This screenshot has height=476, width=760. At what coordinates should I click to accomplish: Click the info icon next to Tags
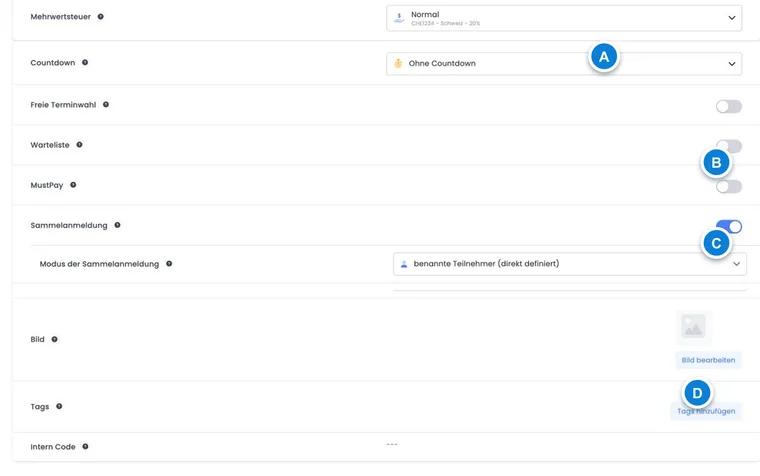click(59, 406)
